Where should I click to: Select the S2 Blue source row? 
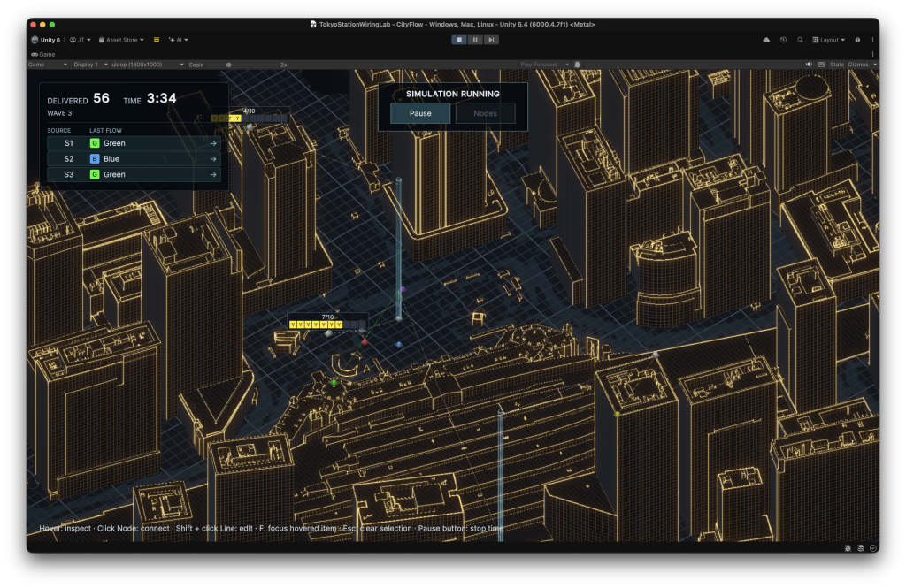pyautogui.click(x=134, y=159)
